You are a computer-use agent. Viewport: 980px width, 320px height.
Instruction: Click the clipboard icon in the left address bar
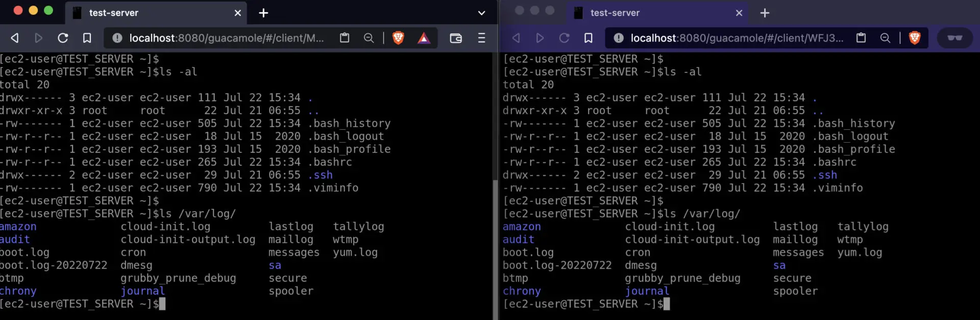[x=345, y=38]
